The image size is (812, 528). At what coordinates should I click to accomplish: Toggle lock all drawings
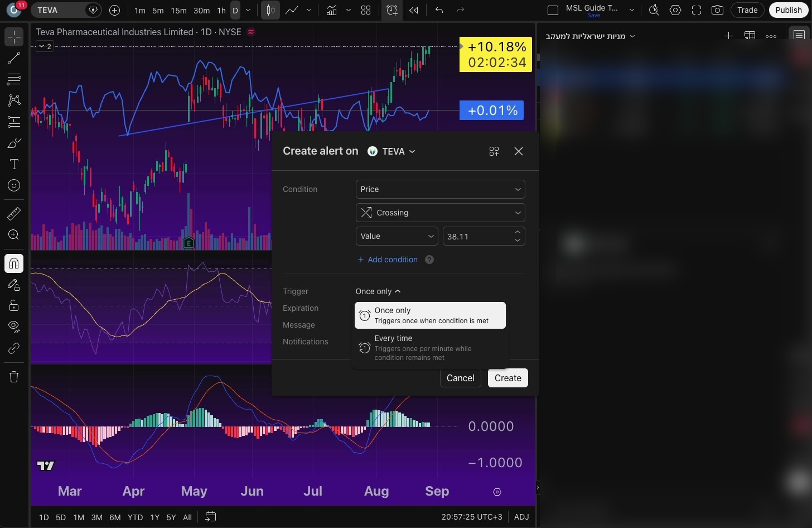14,305
